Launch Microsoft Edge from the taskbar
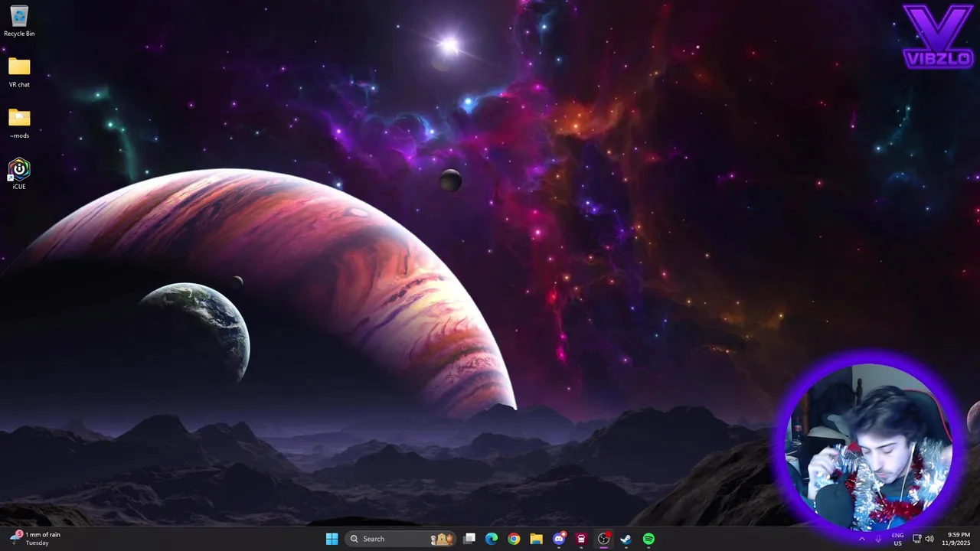 point(492,539)
